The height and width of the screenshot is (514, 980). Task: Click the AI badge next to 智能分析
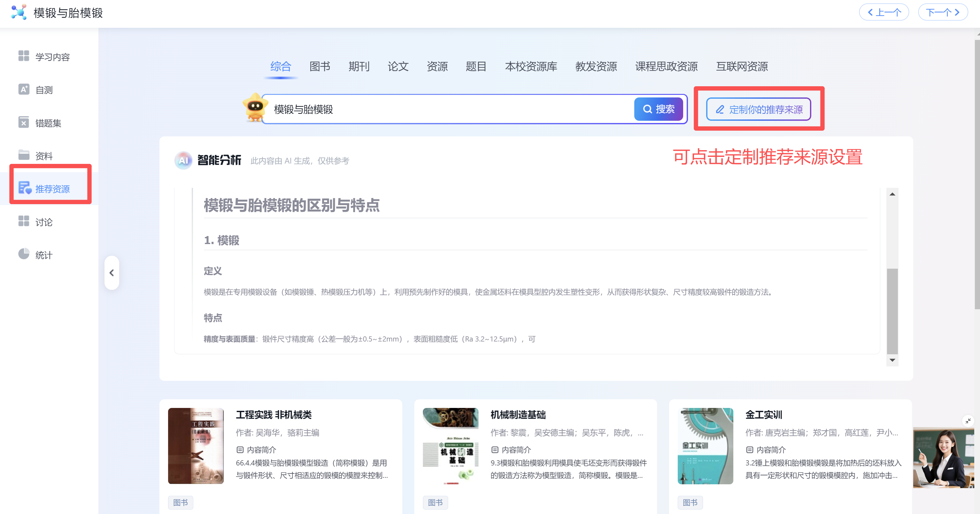(x=183, y=161)
